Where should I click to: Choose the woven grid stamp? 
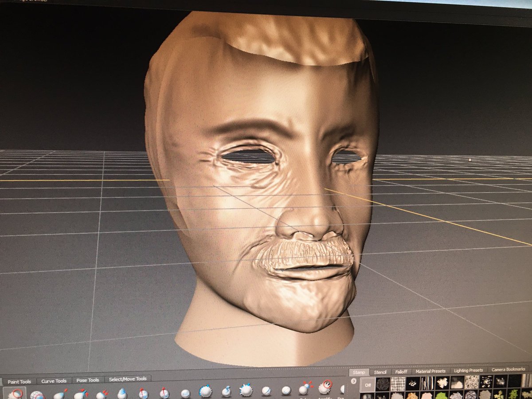pos(398,384)
